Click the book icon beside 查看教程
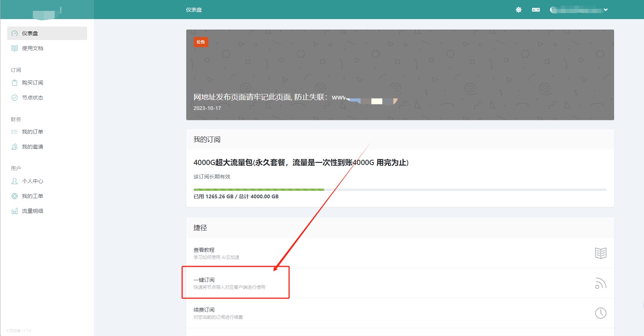This screenshot has height=336, width=644. point(601,253)
